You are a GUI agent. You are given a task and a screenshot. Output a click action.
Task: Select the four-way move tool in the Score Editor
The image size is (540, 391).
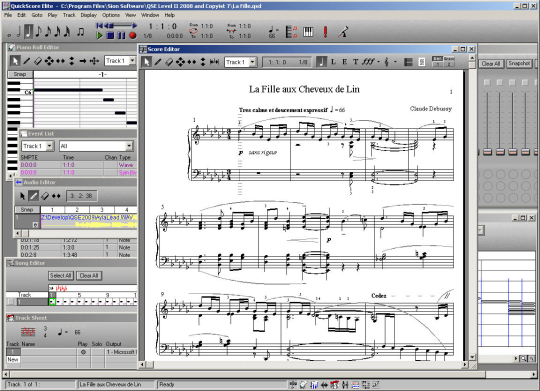pyautogui.click(x=180, y=62)
